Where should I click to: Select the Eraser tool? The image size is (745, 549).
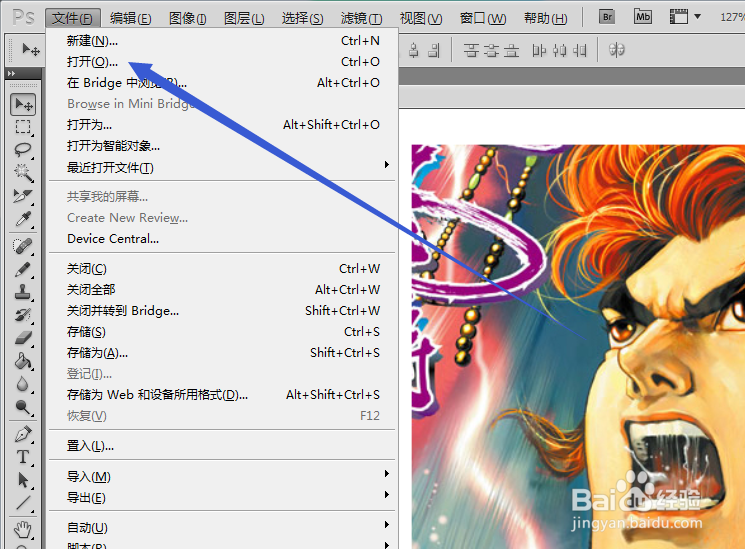pyautogui.click(x=23, y=337)
